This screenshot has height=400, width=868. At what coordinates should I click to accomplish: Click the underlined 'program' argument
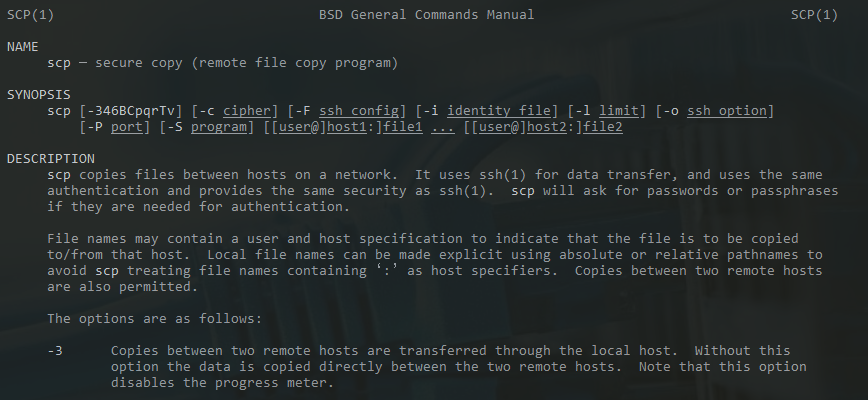tap(219, 127)
